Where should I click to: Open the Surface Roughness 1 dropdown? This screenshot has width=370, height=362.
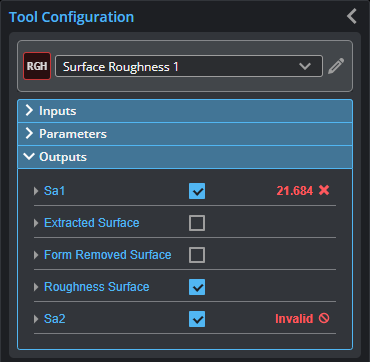tap(189, 66)
